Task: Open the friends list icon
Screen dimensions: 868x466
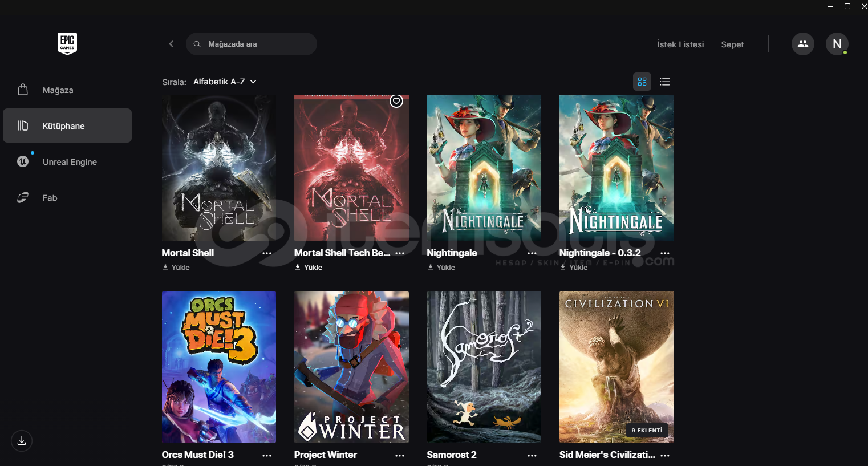Action: tap(803, 44)
